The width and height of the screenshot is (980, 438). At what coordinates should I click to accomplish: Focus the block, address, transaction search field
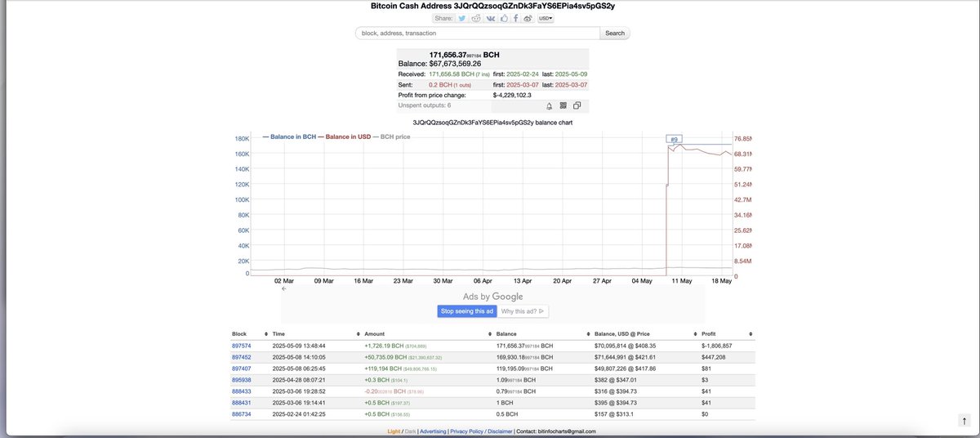click(x=478, y=34)
